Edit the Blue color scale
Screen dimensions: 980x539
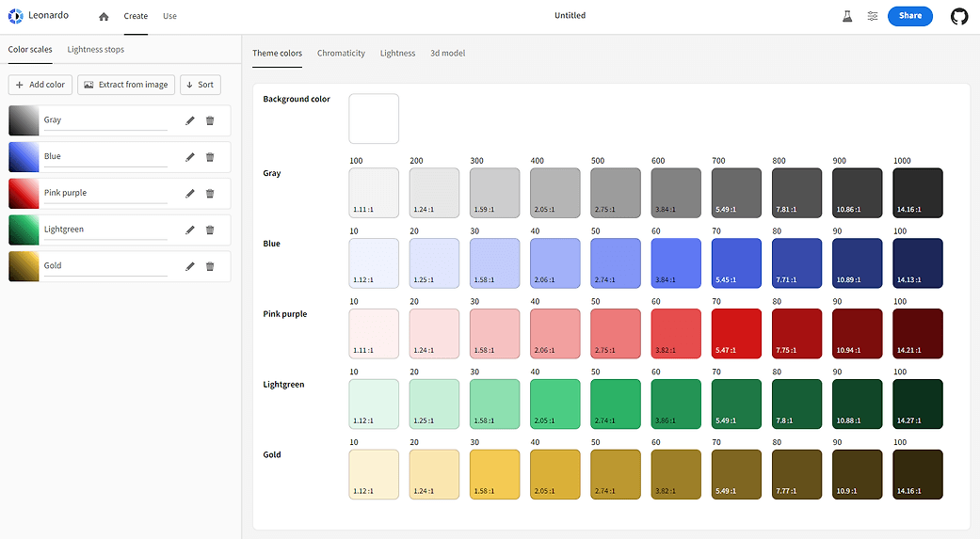click(190, 157)
